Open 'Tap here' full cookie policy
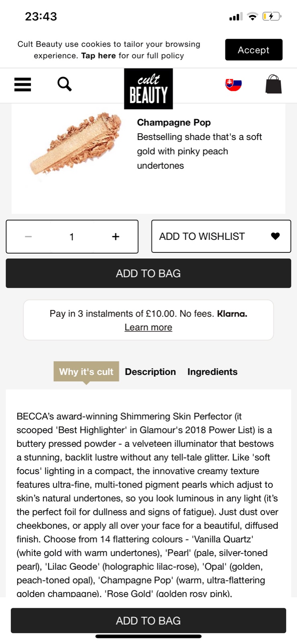The width and height of the screenshot is (297, 644). click(x=98, y=56)
